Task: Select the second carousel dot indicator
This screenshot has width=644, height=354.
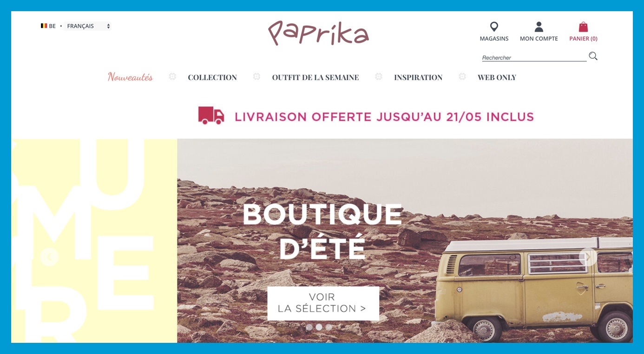Action: (x=319, y=327)
